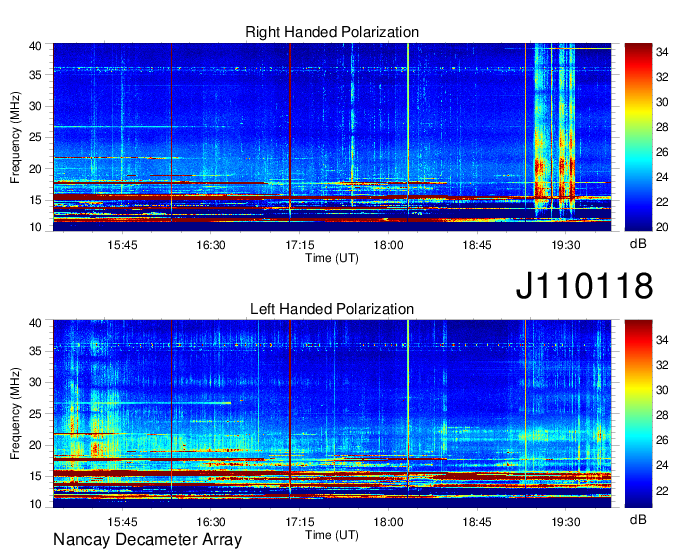Click the Frequency (MHz) label of Left Handed plot
The image size is (680, 552).
coord(15,414)
